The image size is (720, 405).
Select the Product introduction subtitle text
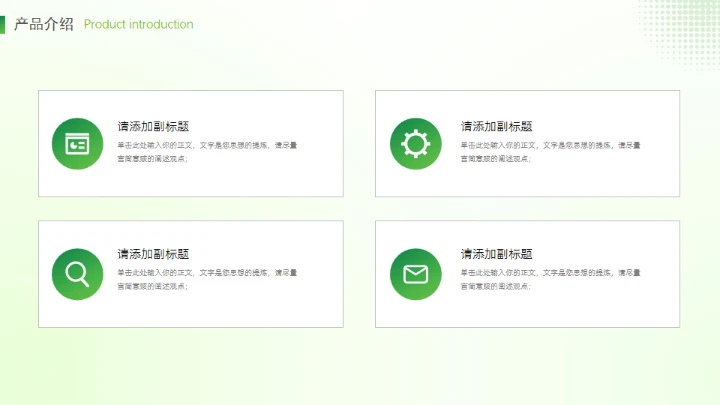139,24
